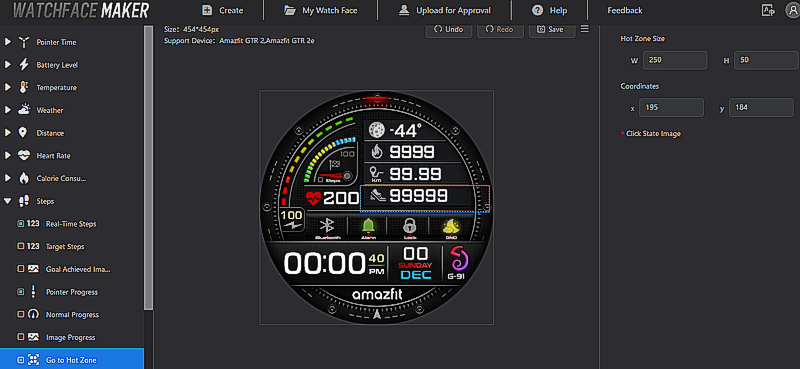The height and width of the screenshot is (369, 800).
Task: Open the Feedback menu item
Action: pyautogui.click(x=624, y=10)
